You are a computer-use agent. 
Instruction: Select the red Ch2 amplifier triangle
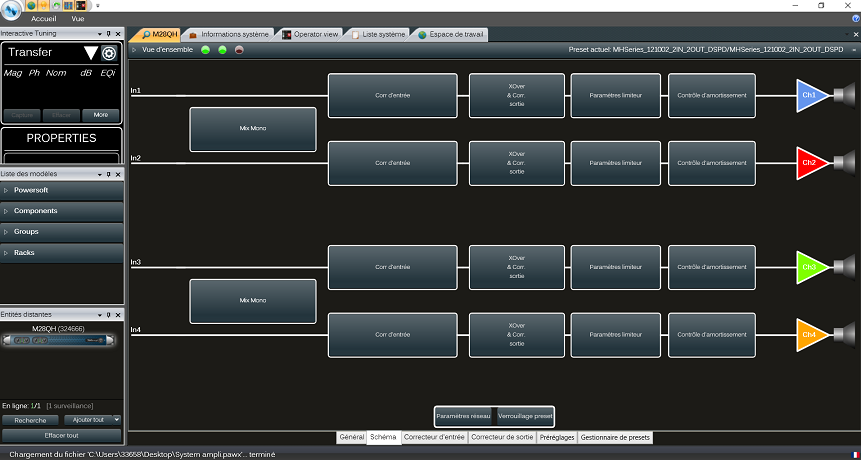(x=812, y=163)
